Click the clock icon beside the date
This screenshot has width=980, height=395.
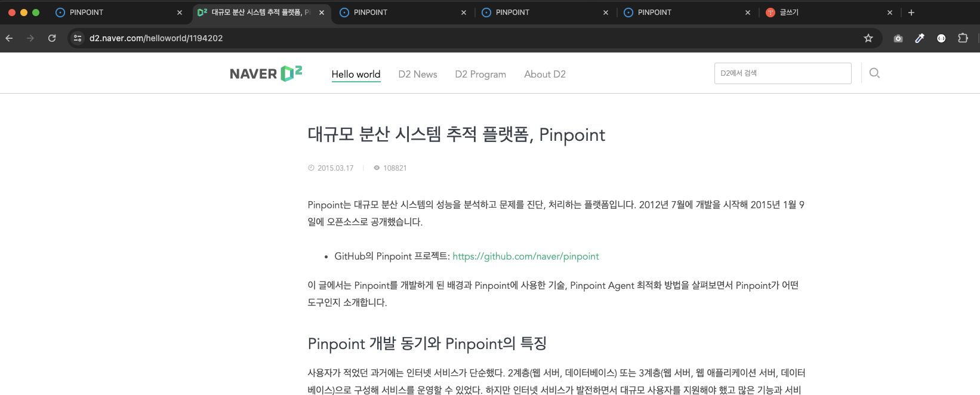[x=311, y=168]
